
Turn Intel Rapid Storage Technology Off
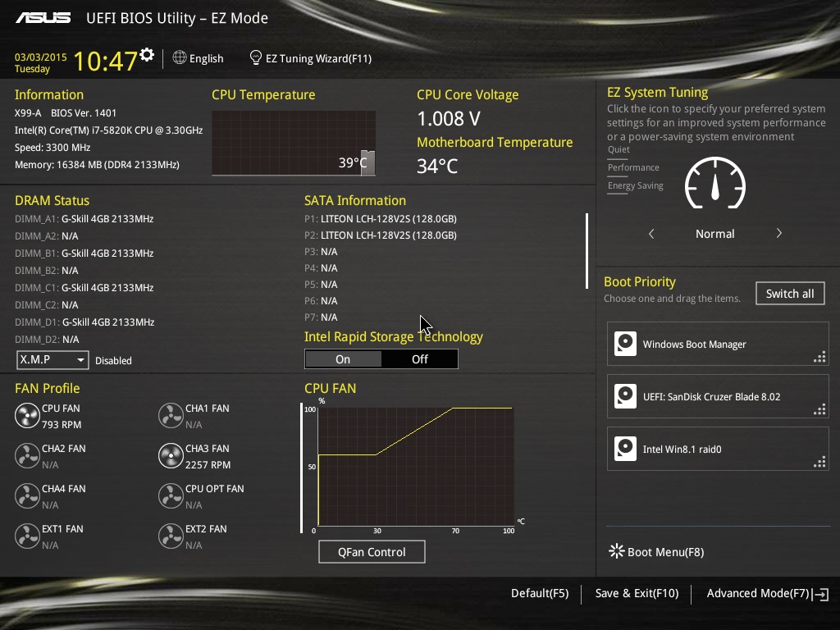point(419,359)
